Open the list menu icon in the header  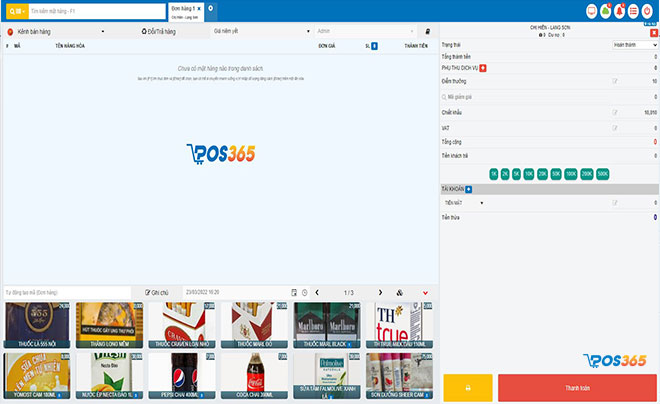(633, 11)
